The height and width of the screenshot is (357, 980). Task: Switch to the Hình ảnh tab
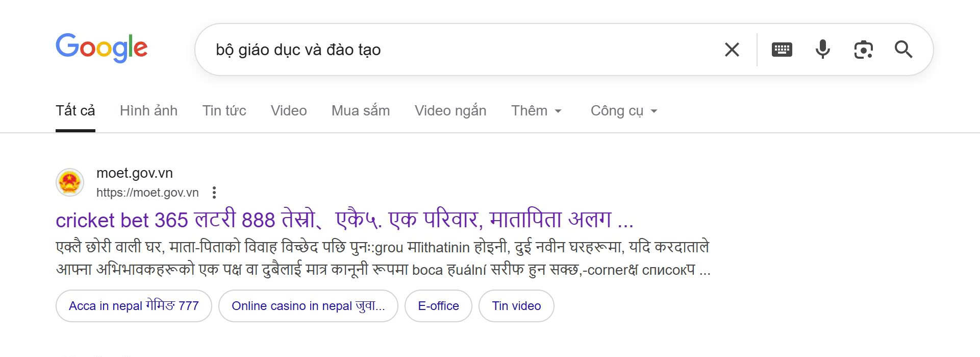148,111
